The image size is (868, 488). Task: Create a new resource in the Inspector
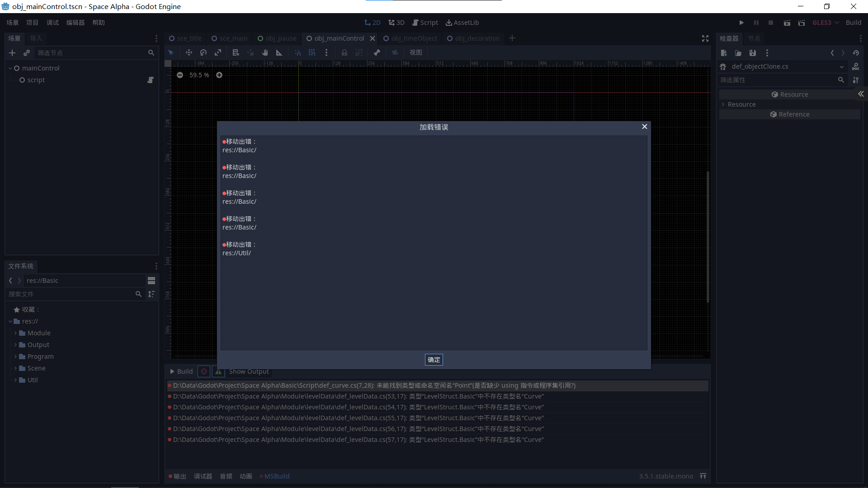(724, 53)
